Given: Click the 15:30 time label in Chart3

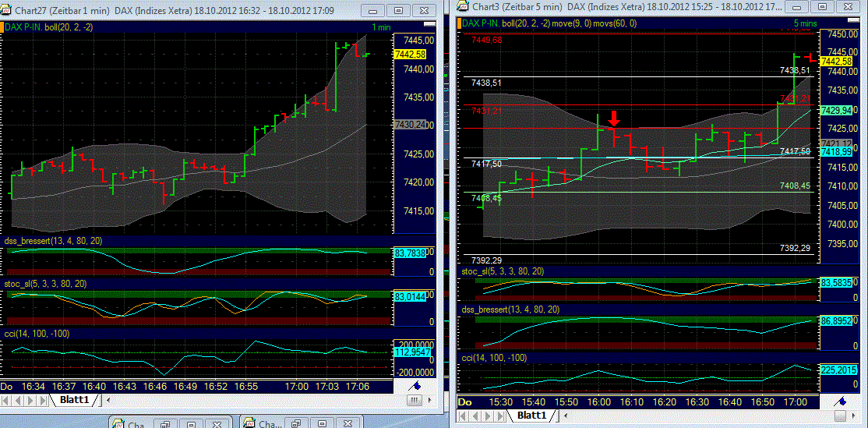Looking at the screenshot, I should [x=500, y=401].
